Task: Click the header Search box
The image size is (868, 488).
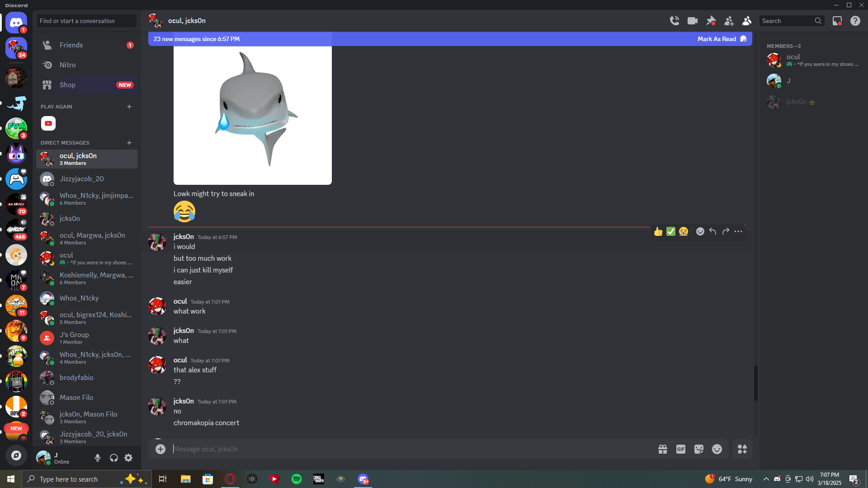Action: [792, 21]
